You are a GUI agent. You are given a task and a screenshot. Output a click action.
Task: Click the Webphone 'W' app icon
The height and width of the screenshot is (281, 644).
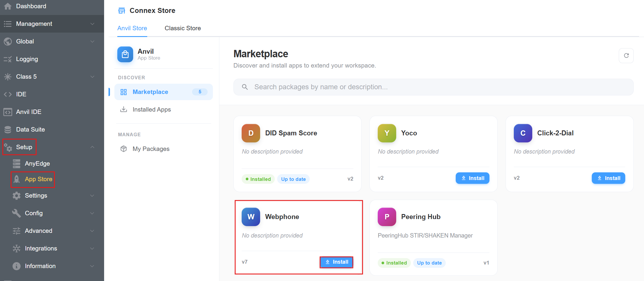(x=251, y=217)
